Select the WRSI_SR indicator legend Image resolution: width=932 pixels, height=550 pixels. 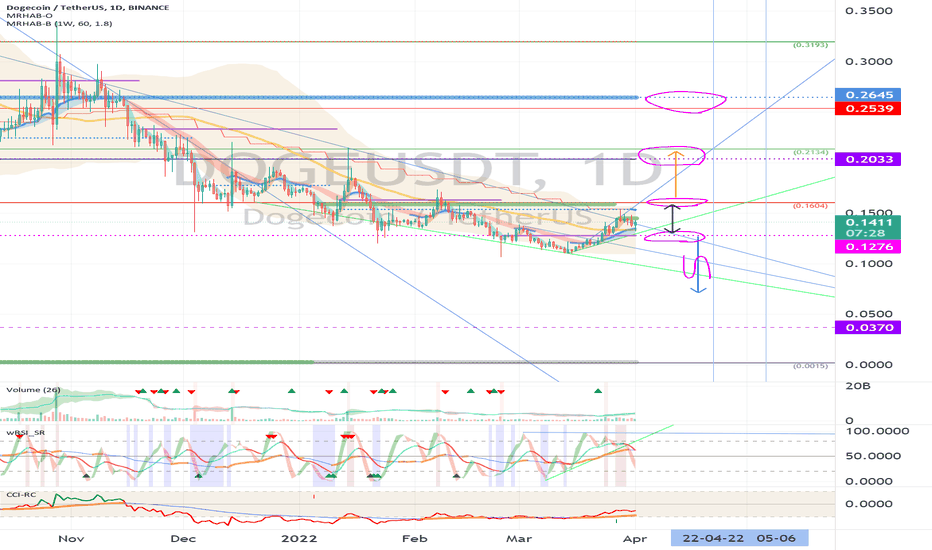26,432
